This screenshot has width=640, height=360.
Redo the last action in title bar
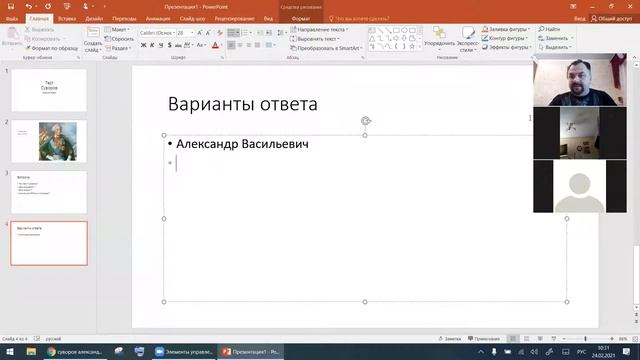click(x=48, y=7)
